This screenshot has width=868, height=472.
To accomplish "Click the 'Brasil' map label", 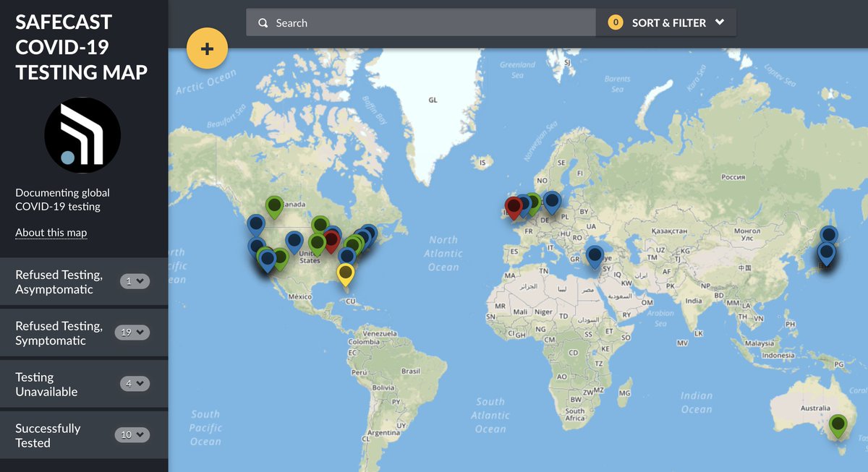I will pos(411,372).
